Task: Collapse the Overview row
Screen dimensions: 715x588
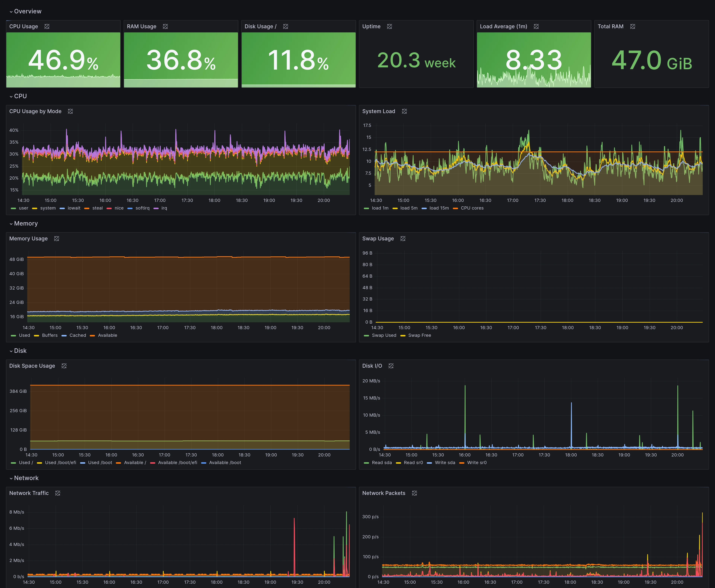Action: [25, 11]
